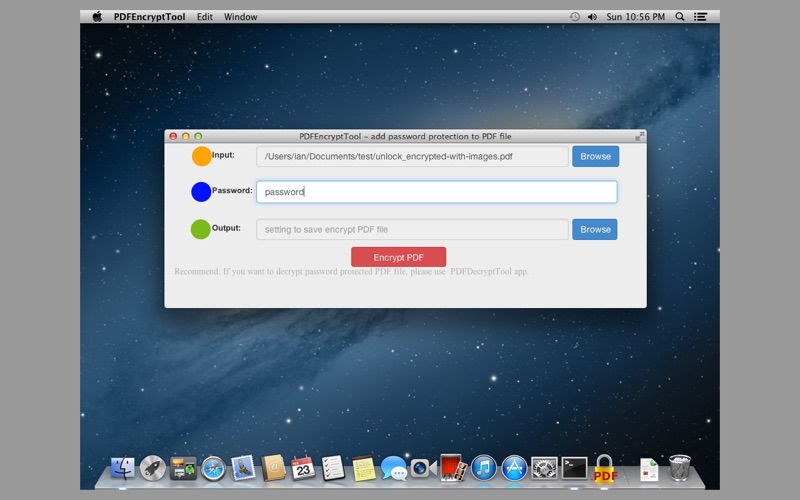
Task: Browse for the input PDF file
Action: (595, 156)
